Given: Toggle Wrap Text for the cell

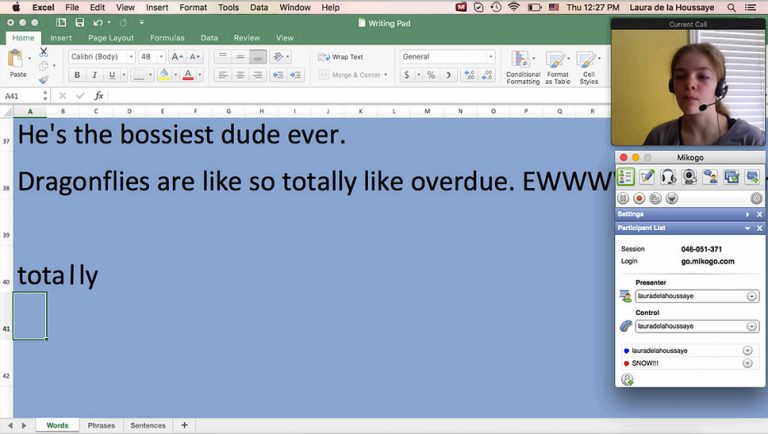Looking at the screenshot, I should coord(341,57).
